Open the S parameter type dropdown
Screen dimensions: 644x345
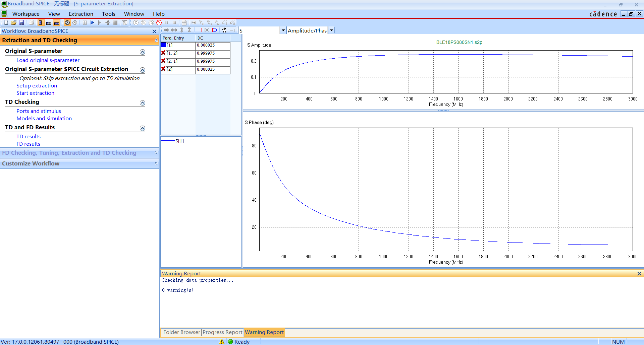[283, 30]
